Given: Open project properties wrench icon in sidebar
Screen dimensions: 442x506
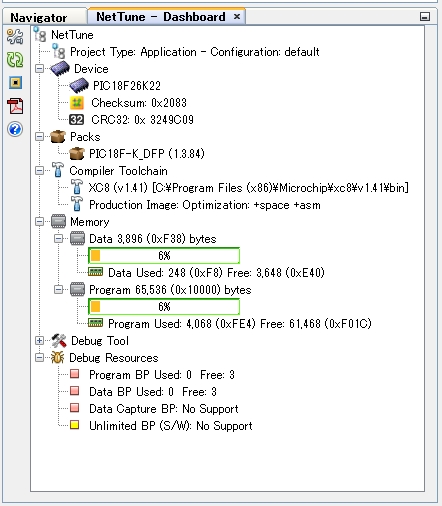Looking at the screenshot, I should 15,37.
